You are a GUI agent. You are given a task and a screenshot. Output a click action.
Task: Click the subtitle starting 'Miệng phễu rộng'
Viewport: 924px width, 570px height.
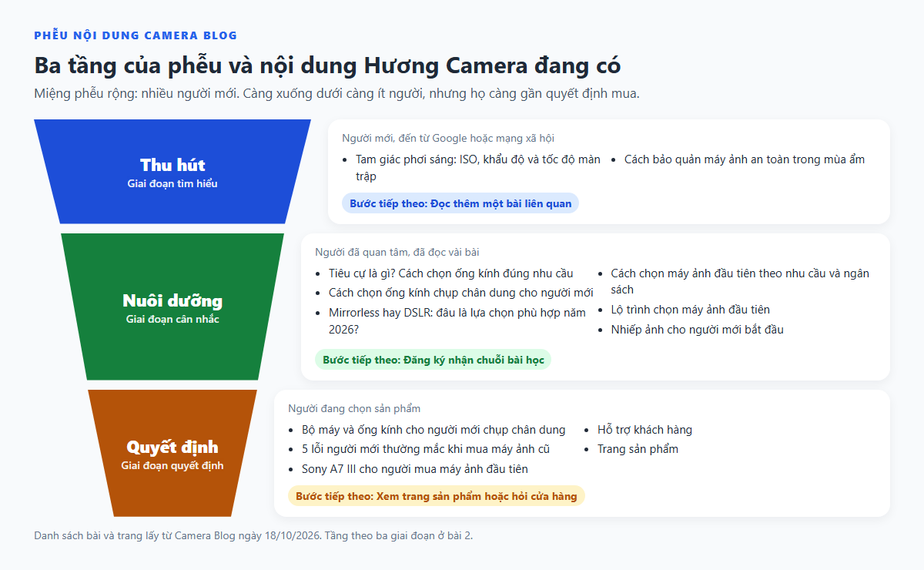337,94
